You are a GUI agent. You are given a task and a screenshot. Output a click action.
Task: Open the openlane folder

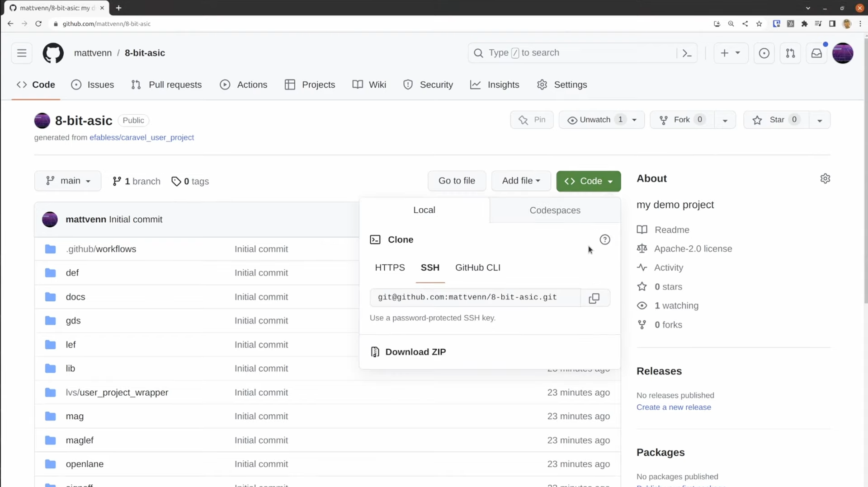click(85, 464)
